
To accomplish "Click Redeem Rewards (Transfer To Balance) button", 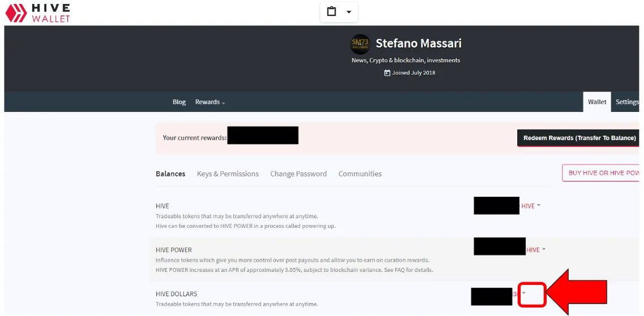I will coord(579,138).
